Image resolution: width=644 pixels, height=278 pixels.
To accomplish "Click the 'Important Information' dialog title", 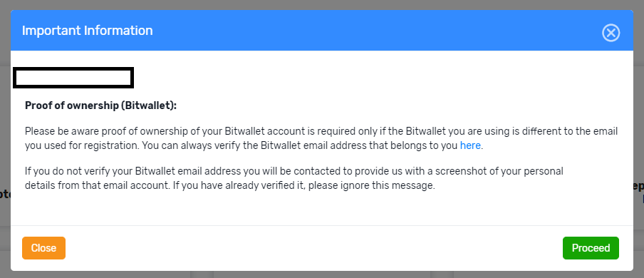I will coord(87,31).
